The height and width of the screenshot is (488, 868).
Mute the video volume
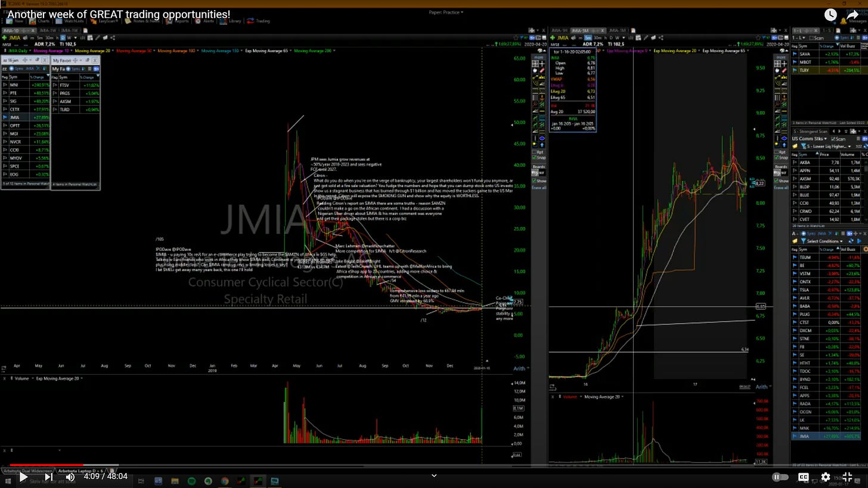(x=70, y=477)
